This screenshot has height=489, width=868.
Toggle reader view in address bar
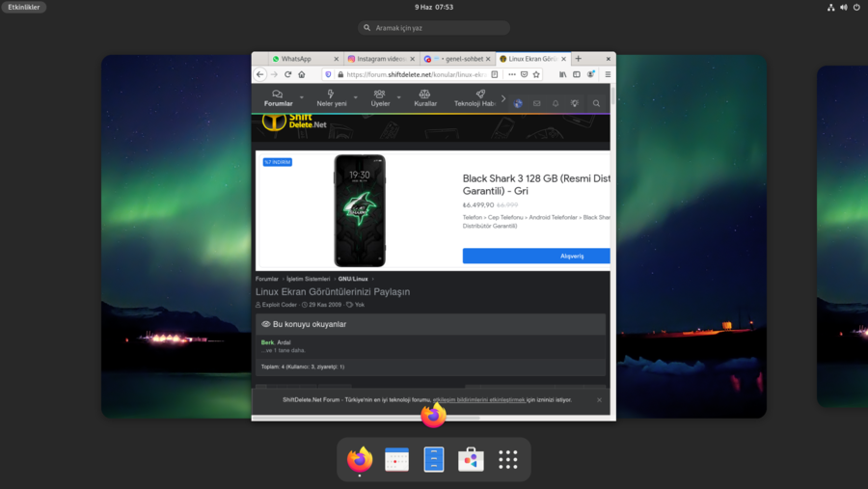(x=495, y=74)
